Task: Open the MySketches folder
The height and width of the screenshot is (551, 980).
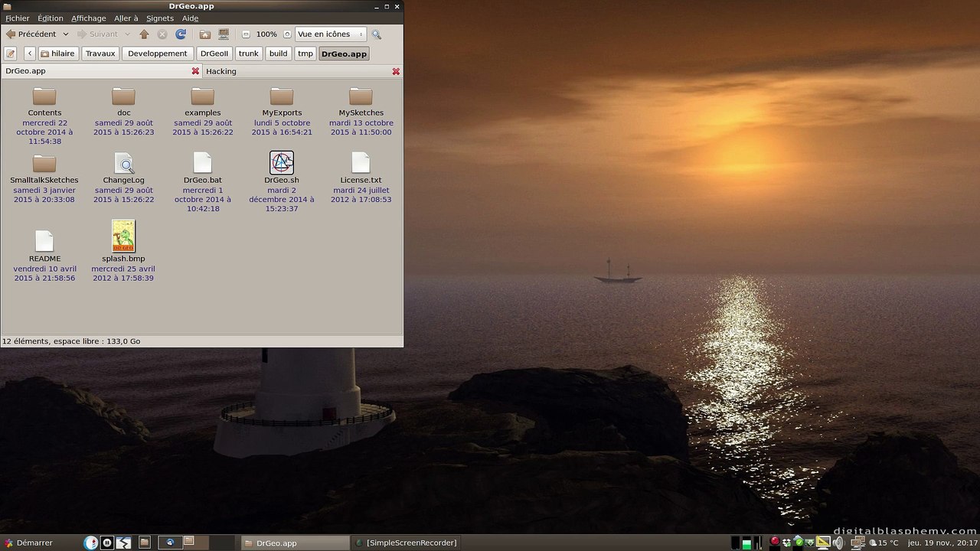Action: tap(361, 98)
